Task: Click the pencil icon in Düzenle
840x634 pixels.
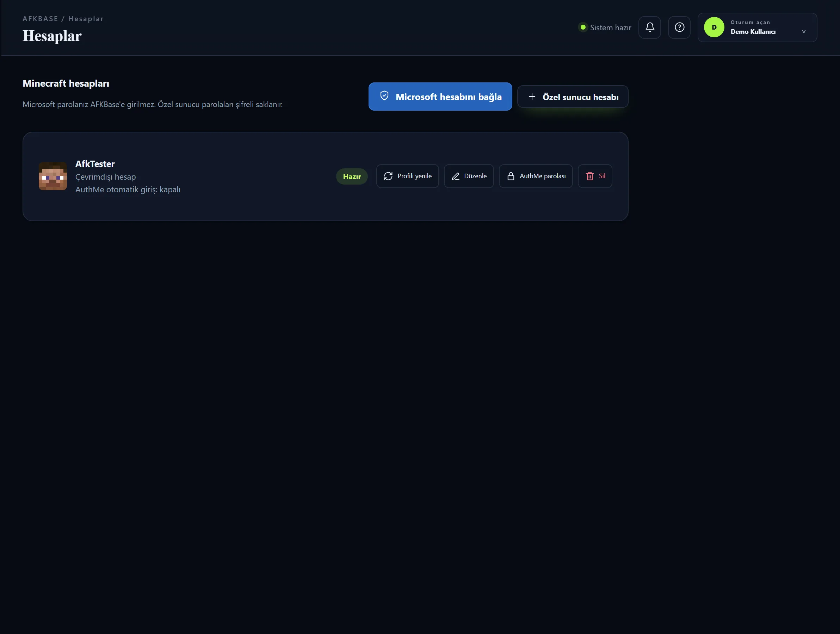Action: point(455,176)
